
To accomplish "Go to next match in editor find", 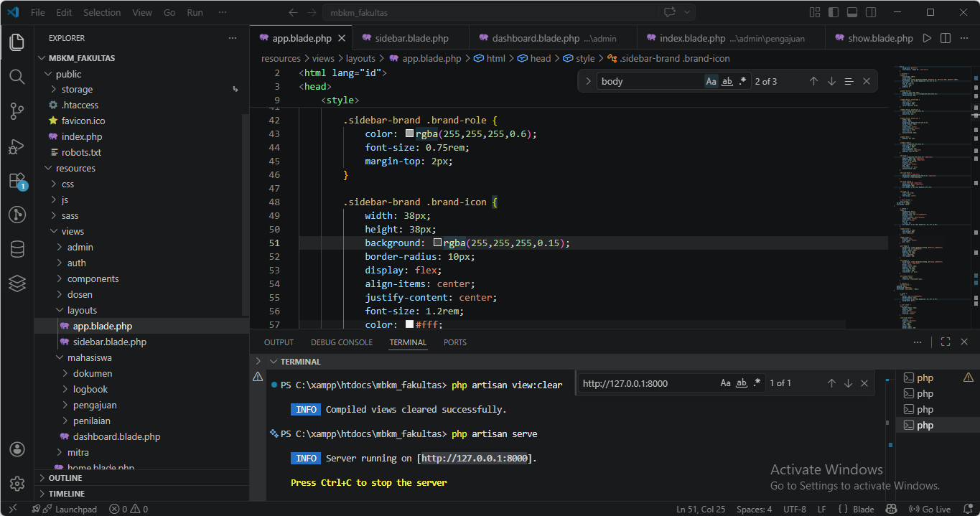I will [x=831, y=81].
